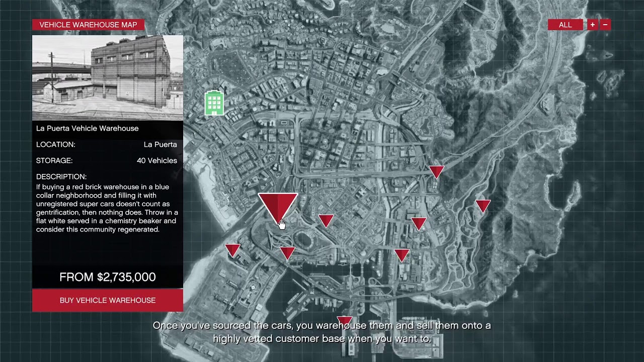Select the westernmost small red warehouse marker
Screen dimensions: 644x362
pos(232,250)
